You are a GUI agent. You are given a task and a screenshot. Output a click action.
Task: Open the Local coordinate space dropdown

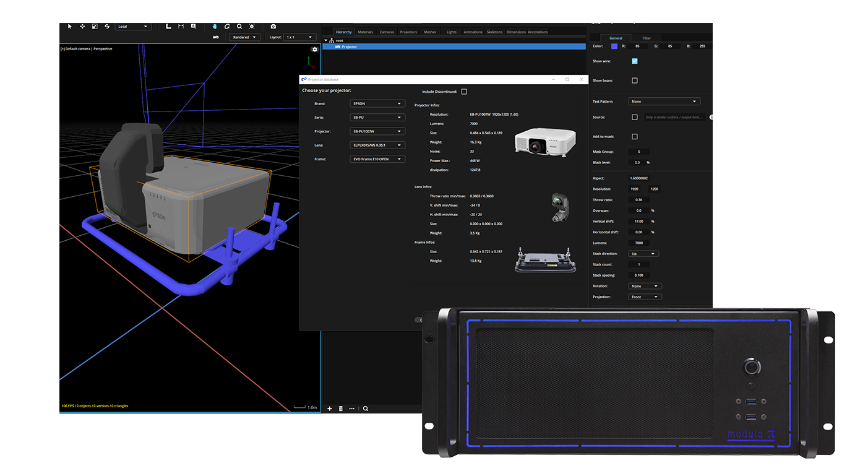[x=133, y=27]
